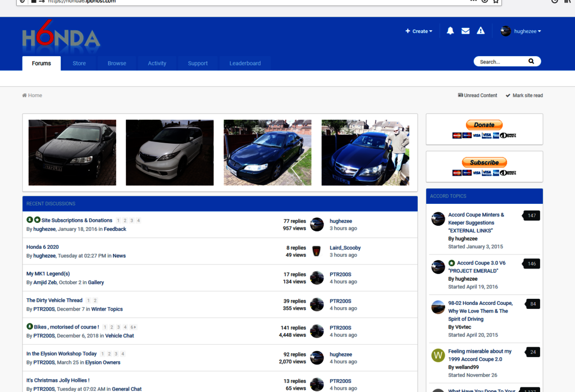Image resolution: width=575 pixels, height=392 pixels.
Task: Open Amjid Zeb's profile link
Action: point(45,282)
